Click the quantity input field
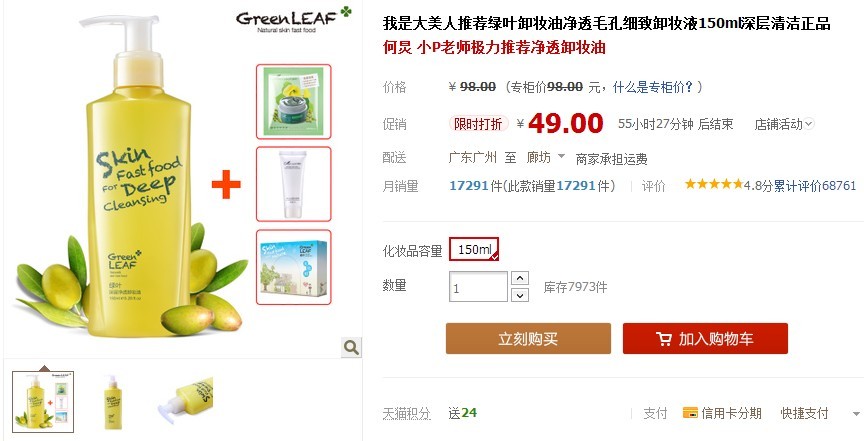The height and width of the screenshot is (441, 864). (x=478, y=287)
